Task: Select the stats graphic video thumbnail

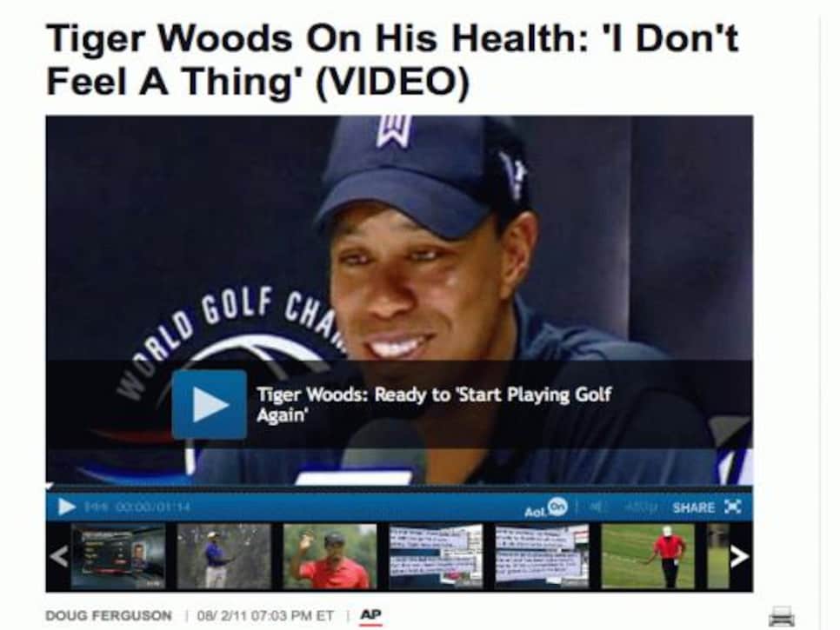Action: (x=118, y=557)
